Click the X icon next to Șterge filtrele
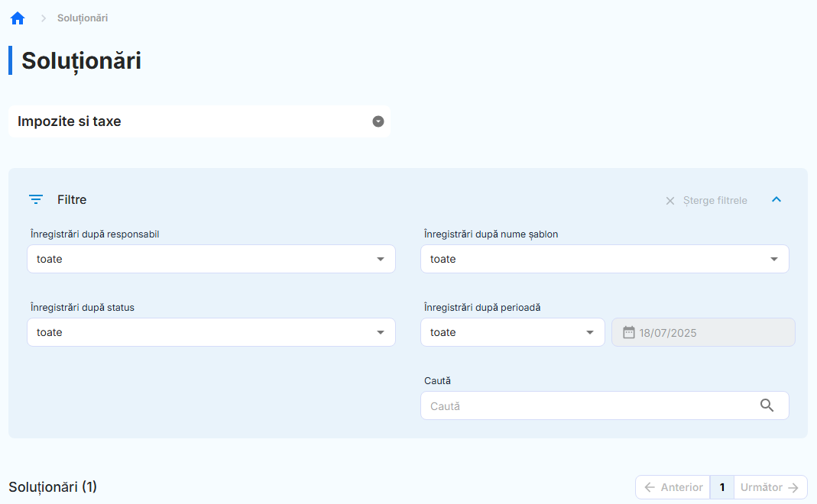The width and height of the screenshot is (817, 504). point(670,201)
